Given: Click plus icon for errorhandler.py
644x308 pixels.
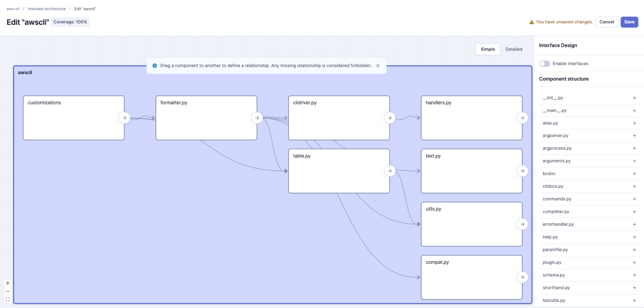Looking at the screenshot, I should pos(634,224).
